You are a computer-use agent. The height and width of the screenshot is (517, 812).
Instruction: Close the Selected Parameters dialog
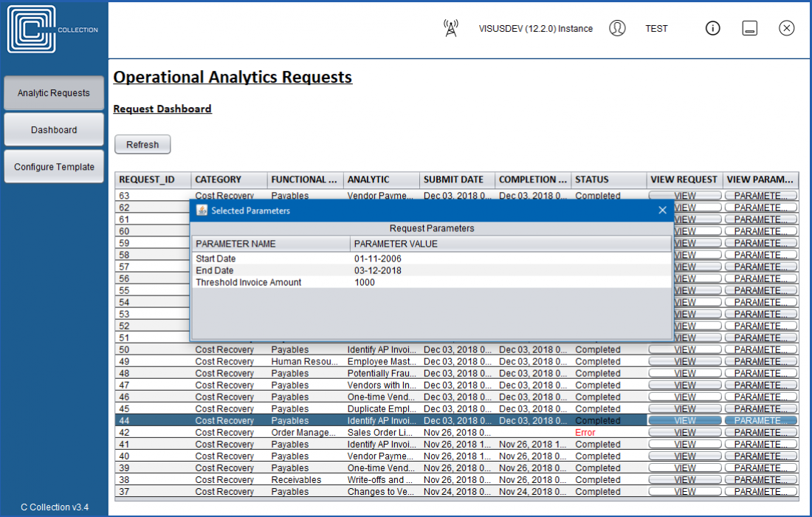[662, 210]
